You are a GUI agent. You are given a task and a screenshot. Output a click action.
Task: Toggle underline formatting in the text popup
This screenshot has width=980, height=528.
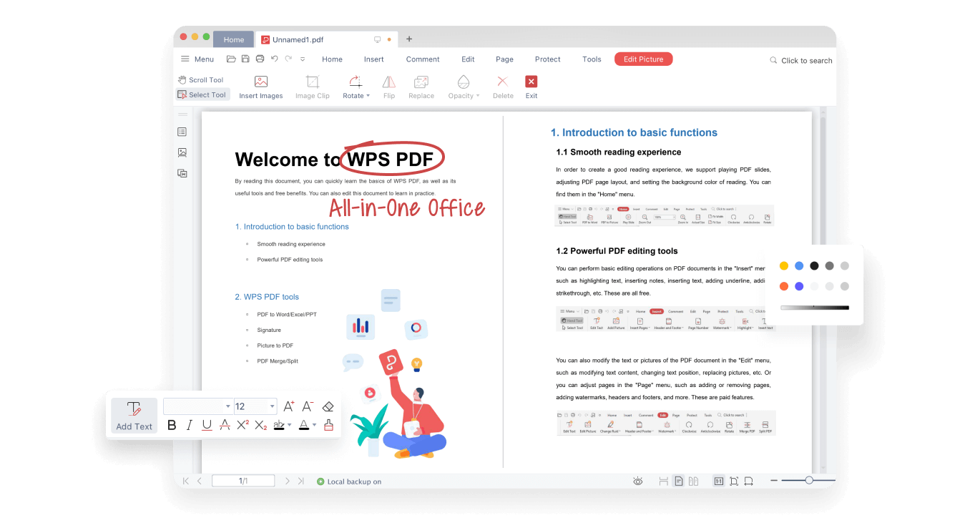[x=207, y=425]
